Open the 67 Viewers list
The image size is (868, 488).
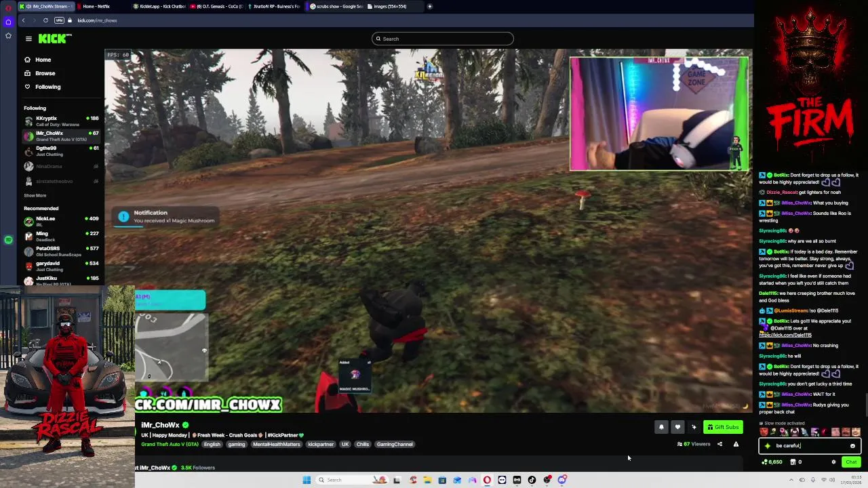tap(694, 445)
